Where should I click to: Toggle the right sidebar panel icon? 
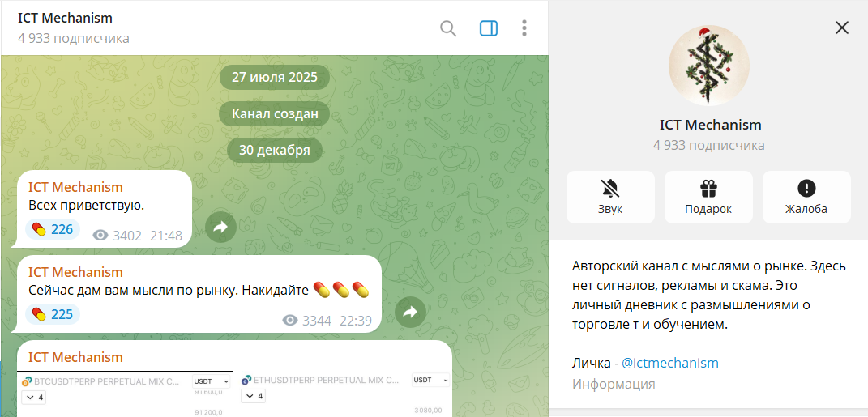(488, 28)
